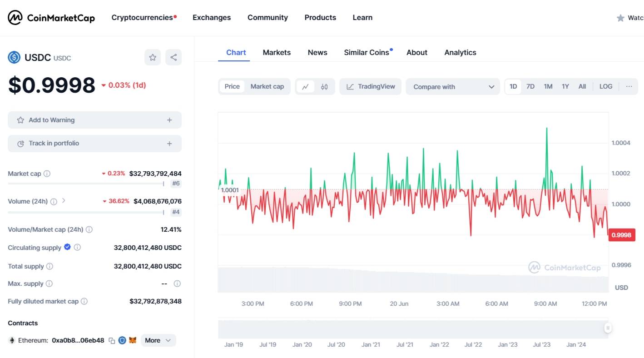
Task: Switch to the Analytics tab
Action: pyautogui.click(x=460, y=53)
